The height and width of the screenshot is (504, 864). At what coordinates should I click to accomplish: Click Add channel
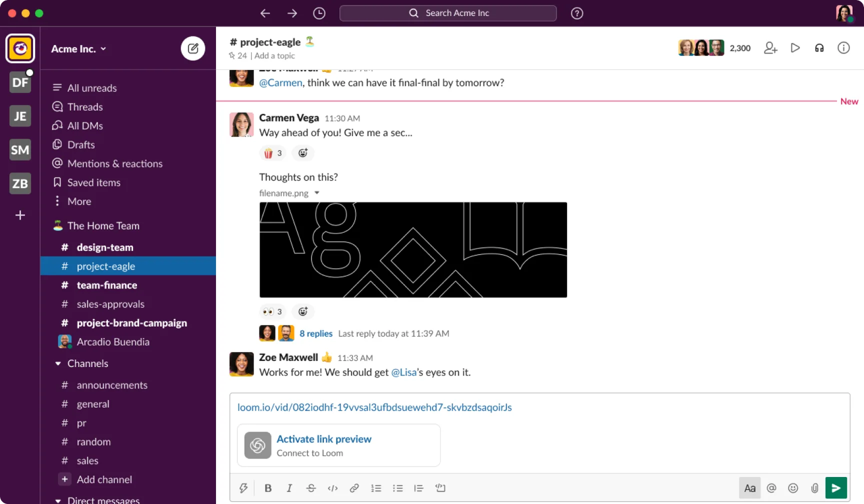point(128,479)
